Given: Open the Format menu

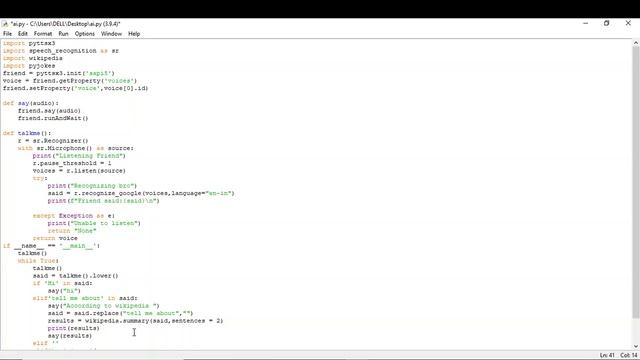Looking at the screenshot, I should coord(43,34).
